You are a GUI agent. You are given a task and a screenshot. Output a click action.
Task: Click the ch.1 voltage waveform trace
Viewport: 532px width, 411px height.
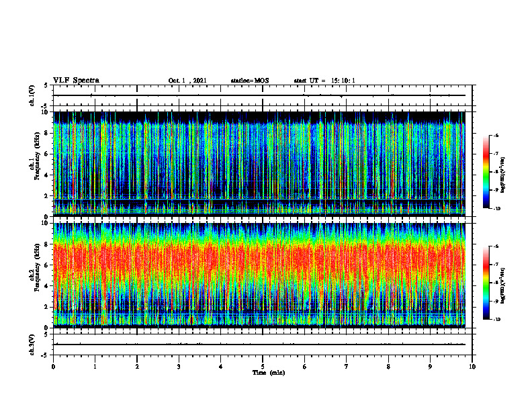(x=259, y=95)
